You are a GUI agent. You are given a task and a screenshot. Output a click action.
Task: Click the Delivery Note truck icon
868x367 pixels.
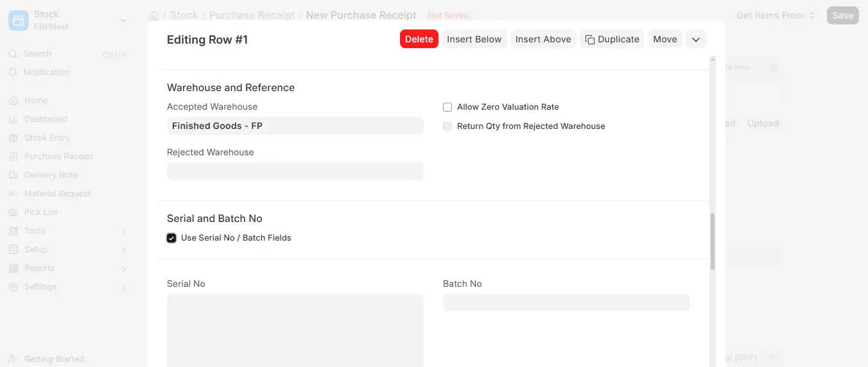pos(13,175)
